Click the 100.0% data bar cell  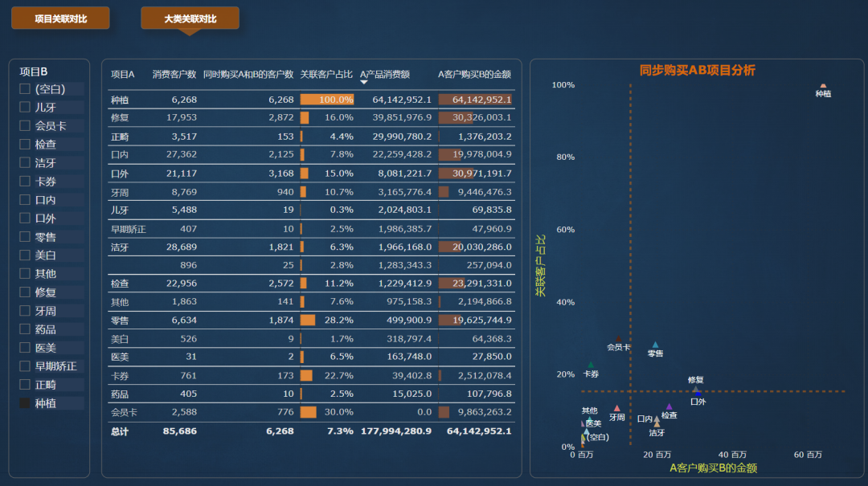coord(326,100)
